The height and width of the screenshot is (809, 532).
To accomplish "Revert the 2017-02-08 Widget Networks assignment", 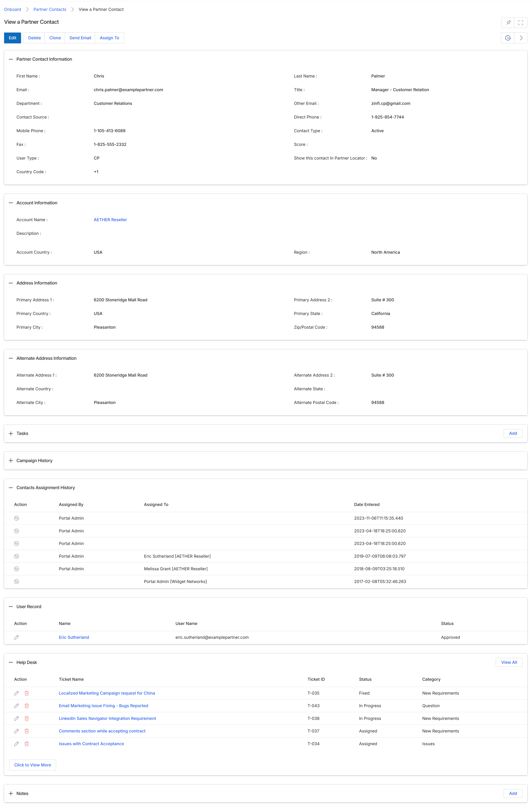I will pos(16,582).
